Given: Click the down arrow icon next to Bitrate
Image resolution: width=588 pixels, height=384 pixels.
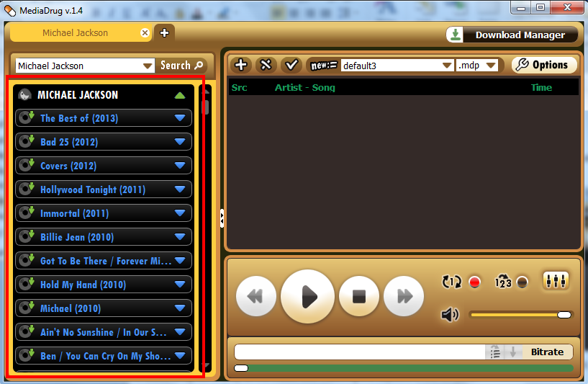Looking at the screenshot, I should pyautogui.click(x=513, y=352).
